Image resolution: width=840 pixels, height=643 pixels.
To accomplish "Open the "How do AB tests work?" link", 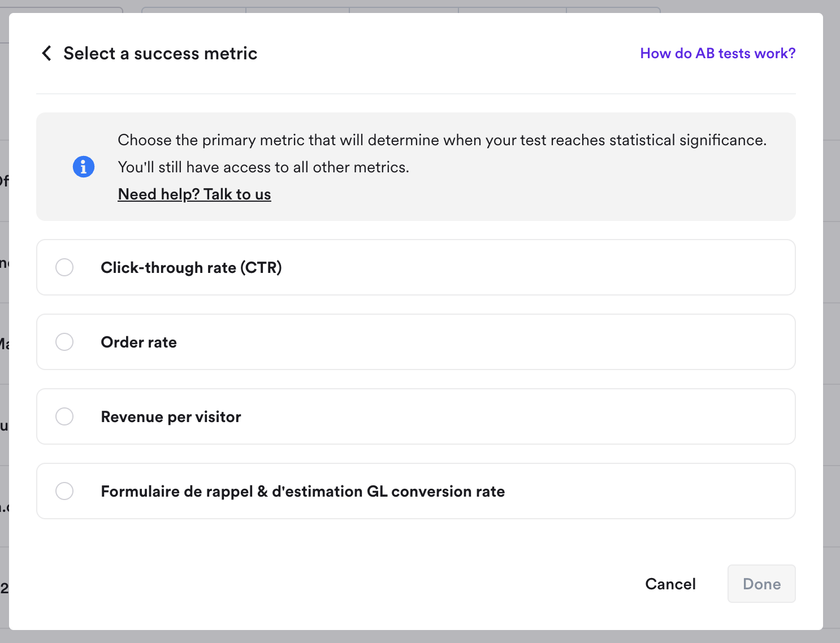I will 717,53.
